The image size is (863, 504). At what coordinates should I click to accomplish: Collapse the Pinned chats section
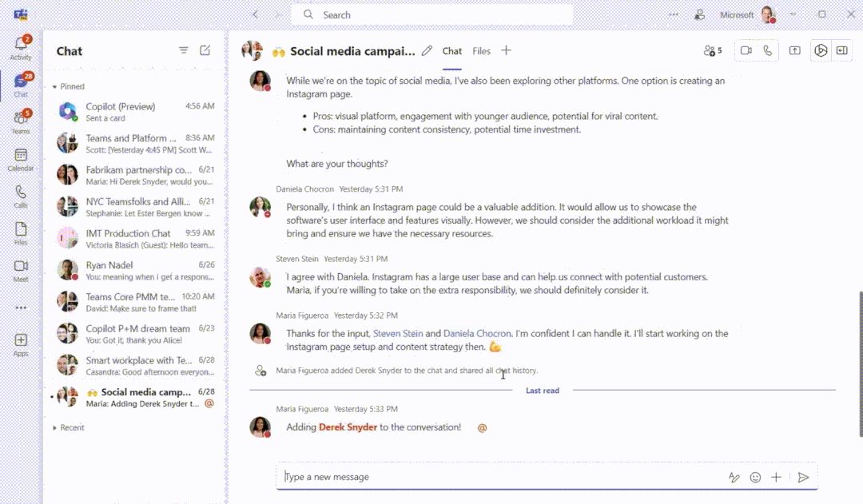[54, 86]
